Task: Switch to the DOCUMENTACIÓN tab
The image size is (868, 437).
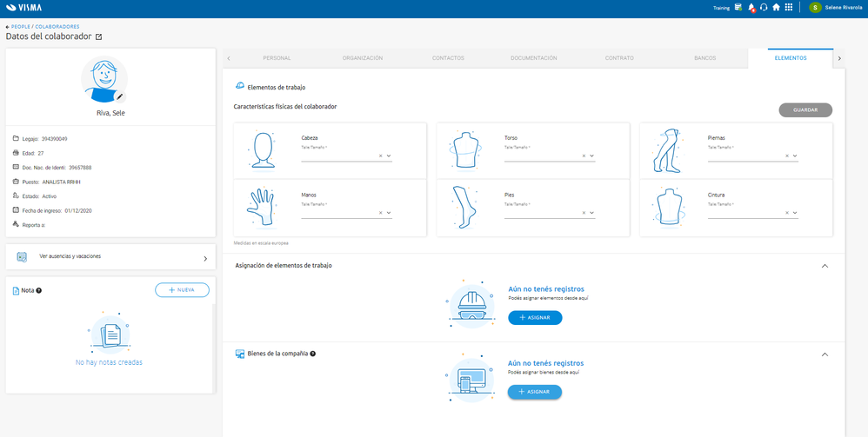Action: pyautogui.click(x=534, y=58)
